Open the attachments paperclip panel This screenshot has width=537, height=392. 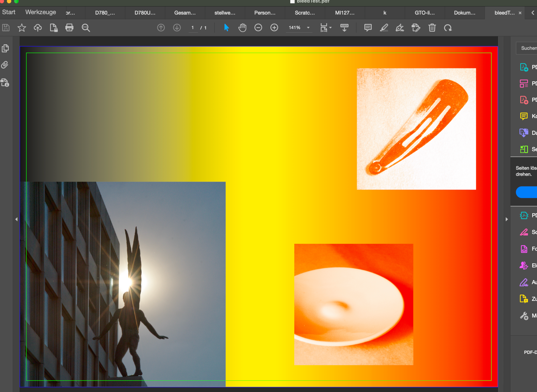click(5, 65)
